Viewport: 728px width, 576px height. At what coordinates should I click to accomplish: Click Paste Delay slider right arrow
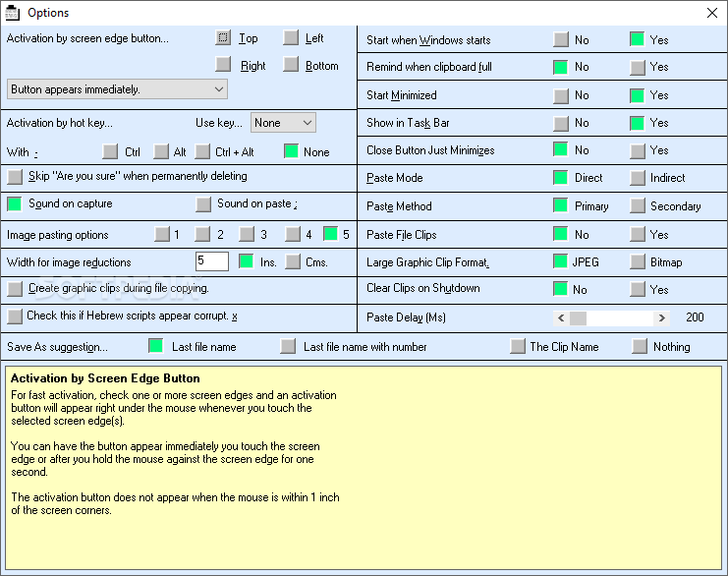coord(661,317)
